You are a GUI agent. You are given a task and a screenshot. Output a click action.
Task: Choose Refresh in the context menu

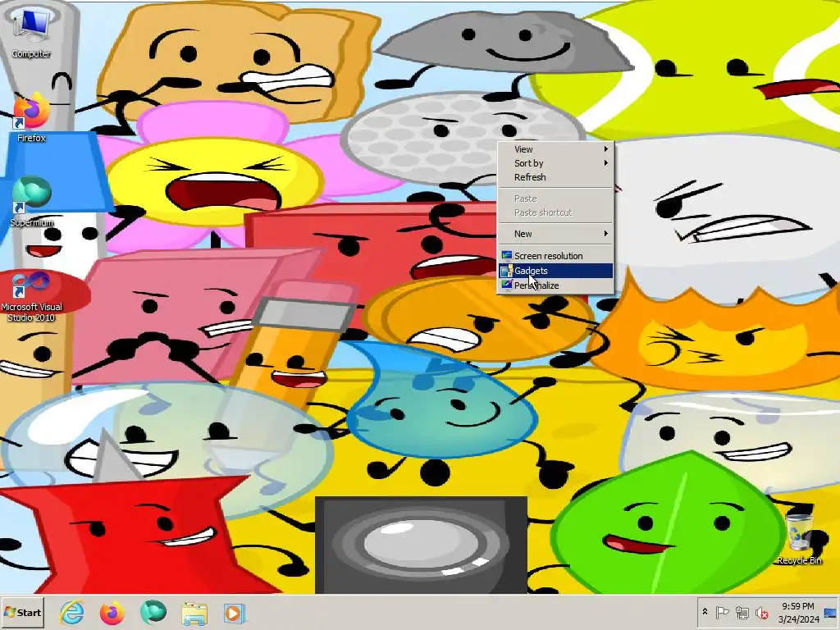(556, 177)
